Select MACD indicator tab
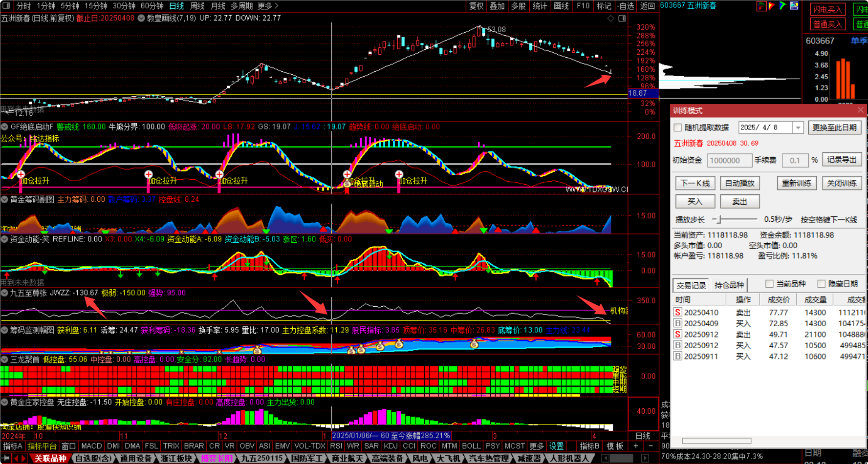This screenshot has height=464, width=868. 91,446
